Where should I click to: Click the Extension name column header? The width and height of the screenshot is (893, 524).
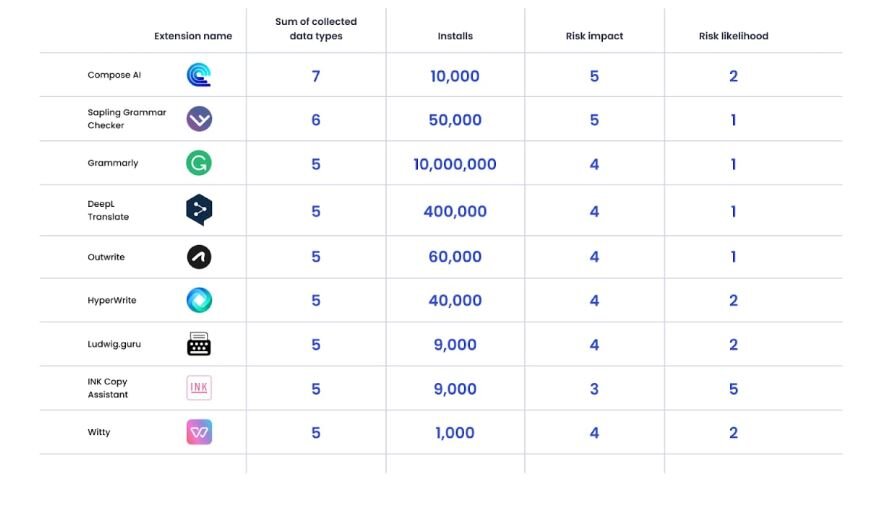193,36
